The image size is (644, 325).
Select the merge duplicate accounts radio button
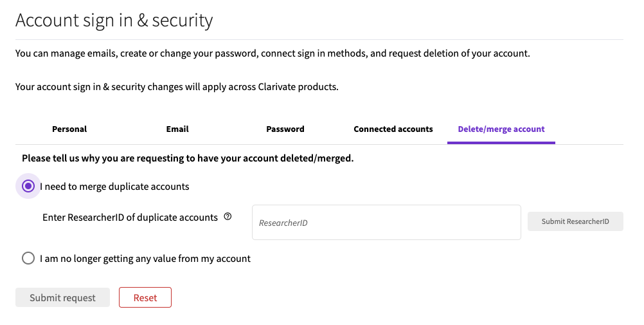[x=28, y=186]
